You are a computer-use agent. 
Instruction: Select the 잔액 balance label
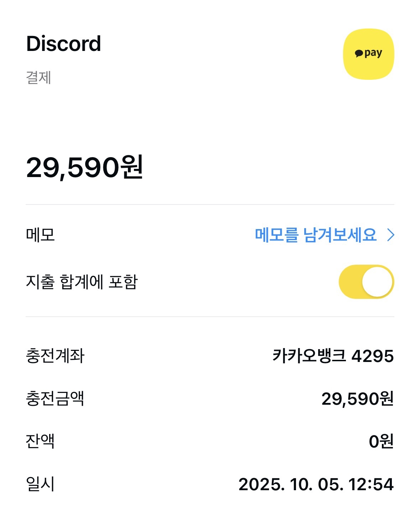[x=40, y=441]
